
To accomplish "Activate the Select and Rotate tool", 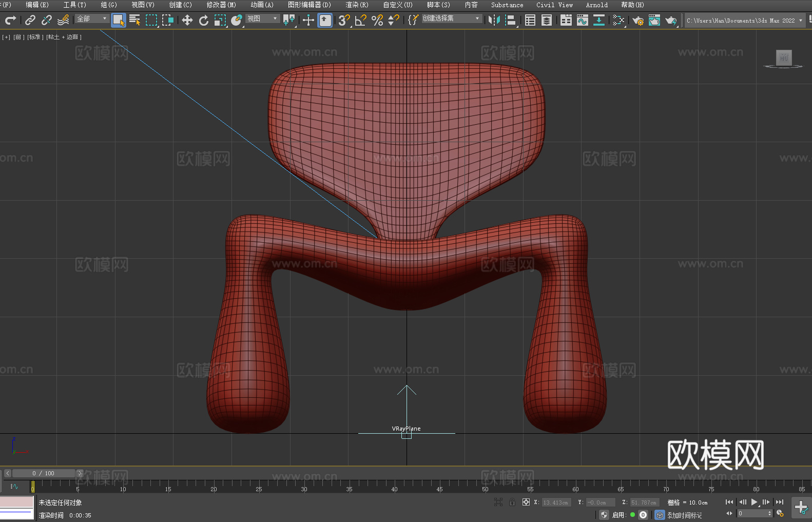I will coord(204,20).
